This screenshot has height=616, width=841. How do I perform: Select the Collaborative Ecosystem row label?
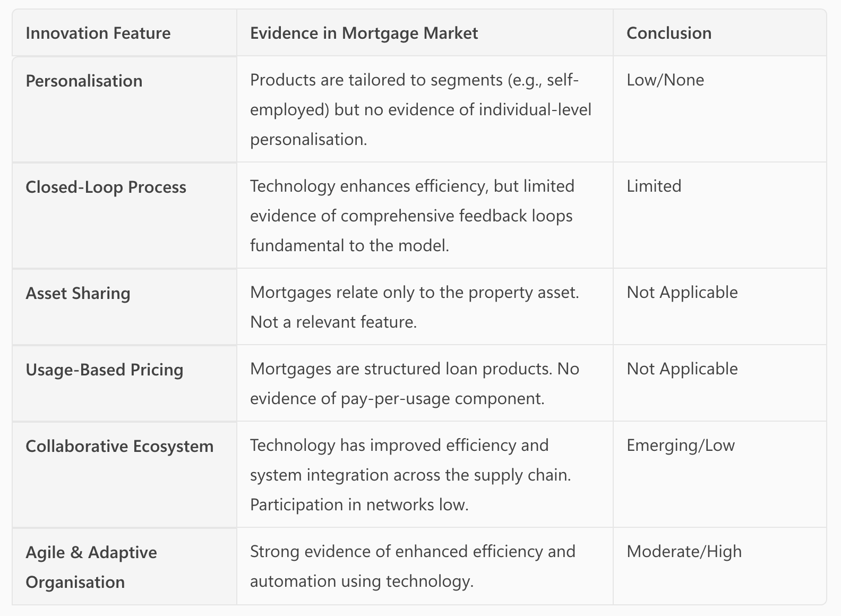(x=119, y=446)
